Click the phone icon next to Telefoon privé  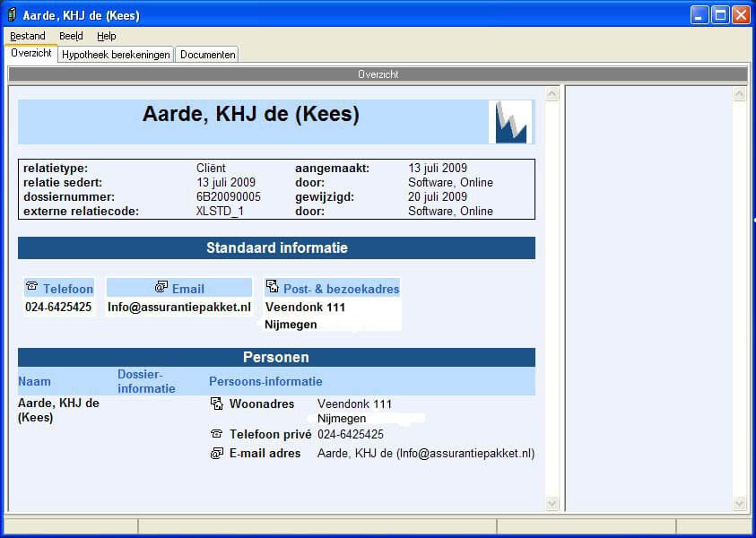coord(216,434)
